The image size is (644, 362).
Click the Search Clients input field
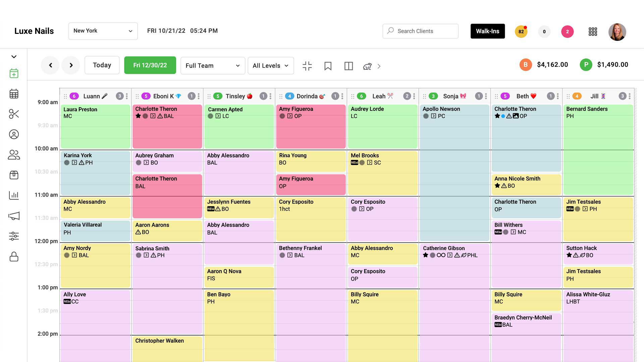[420, 31]
